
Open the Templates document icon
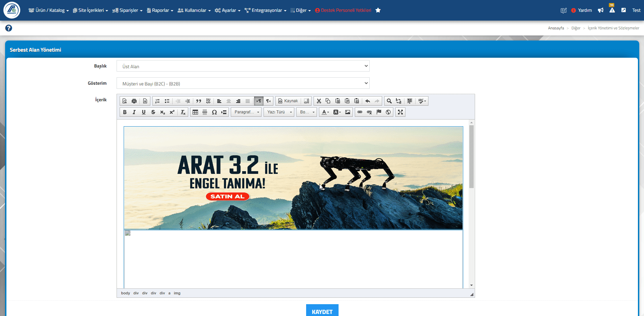point(145,101)
